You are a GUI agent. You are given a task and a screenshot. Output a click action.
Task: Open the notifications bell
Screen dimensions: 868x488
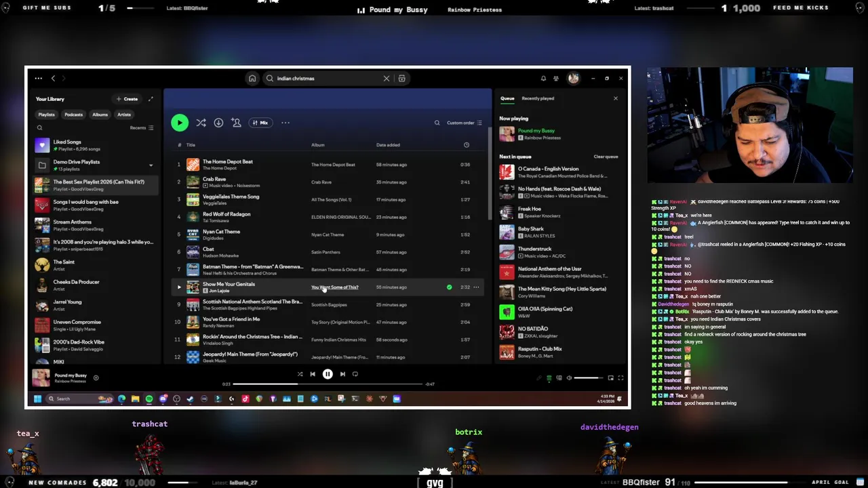pyautogui.click(x=543, y=79)
